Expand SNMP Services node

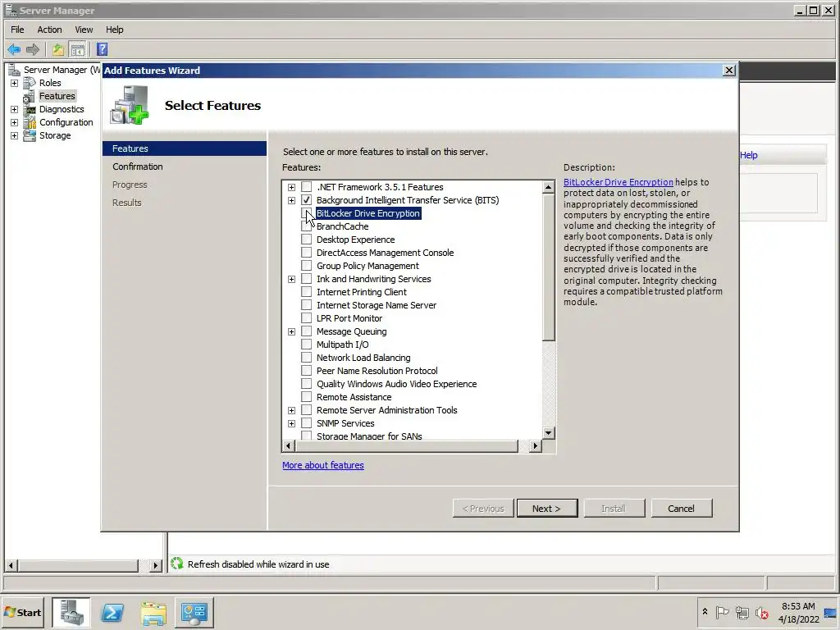coord(291,424)
